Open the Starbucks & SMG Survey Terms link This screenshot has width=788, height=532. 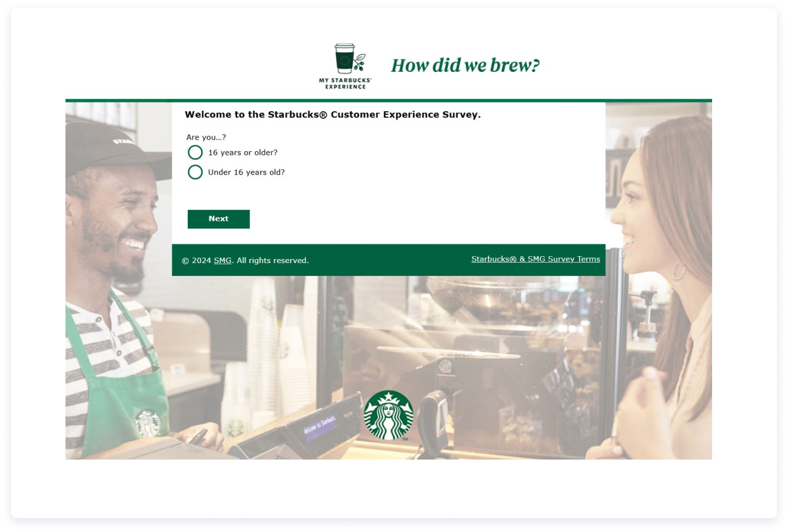point(535,259)
